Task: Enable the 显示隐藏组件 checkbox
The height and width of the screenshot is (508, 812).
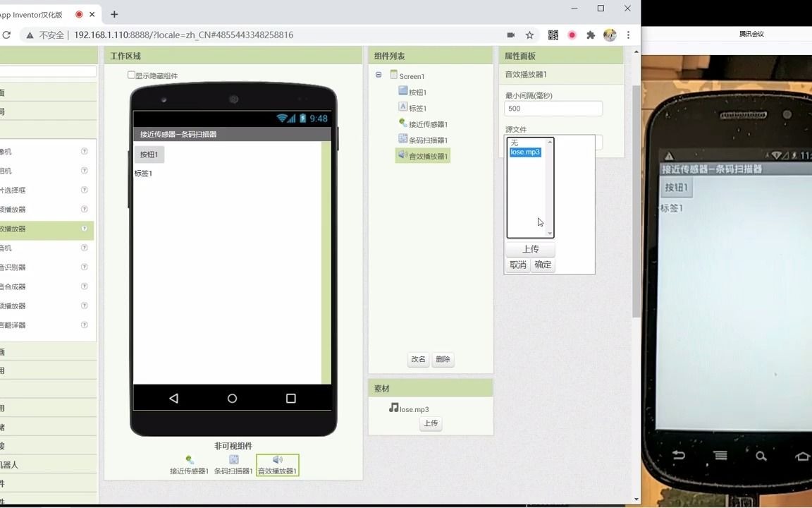Action: click(x=131, y=75)
